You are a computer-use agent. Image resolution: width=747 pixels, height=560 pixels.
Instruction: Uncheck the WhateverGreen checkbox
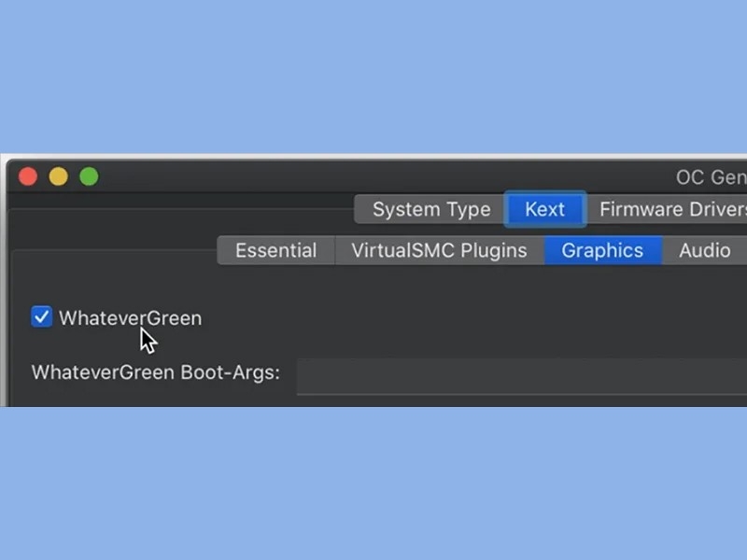(x=41, y=317)
